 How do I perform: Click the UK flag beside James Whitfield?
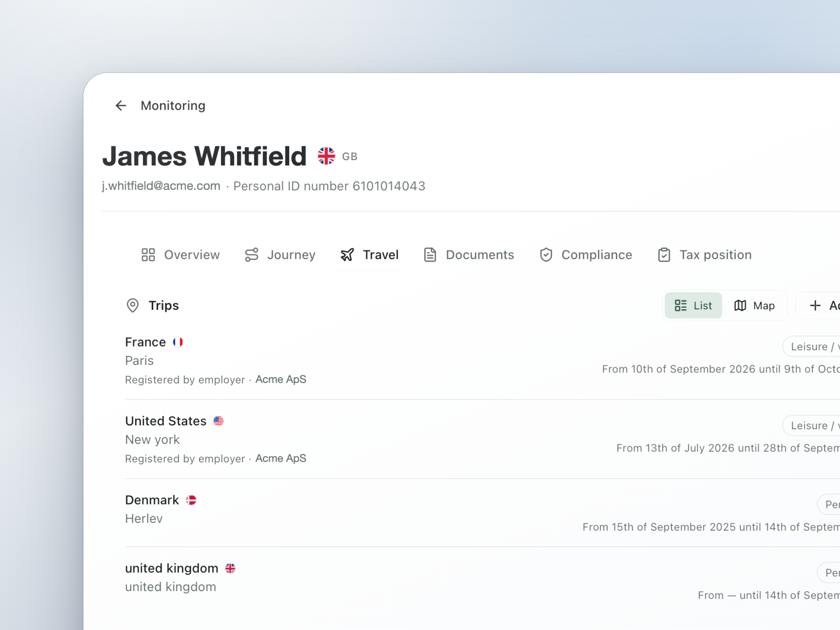click(x=326, y=156)
